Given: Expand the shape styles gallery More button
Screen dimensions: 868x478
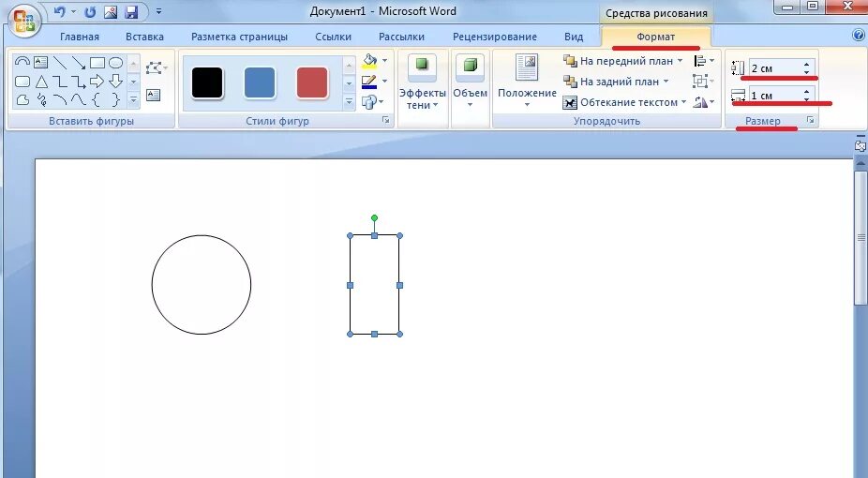Looking at the screenshot, I should [x=349, y=102].
